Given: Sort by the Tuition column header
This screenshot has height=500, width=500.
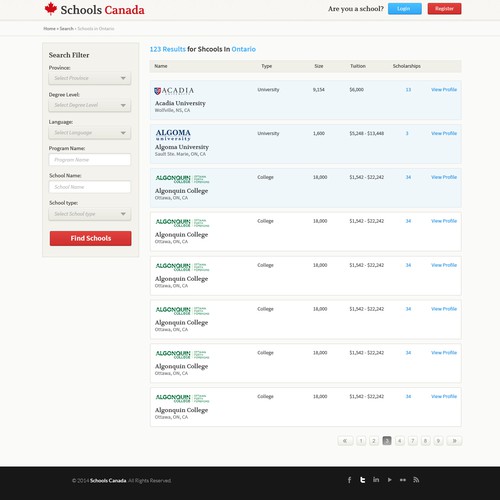Looking at the screenshot, I should [358, 66].
